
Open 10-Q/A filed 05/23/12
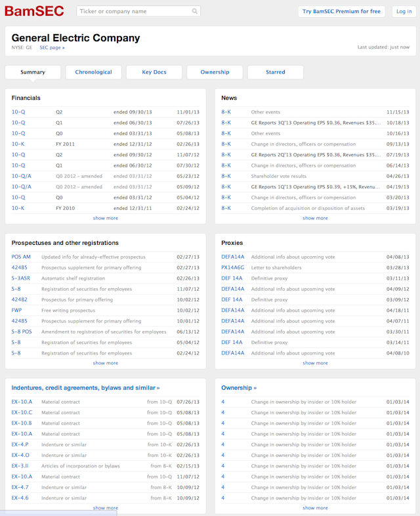click(22, 176)
